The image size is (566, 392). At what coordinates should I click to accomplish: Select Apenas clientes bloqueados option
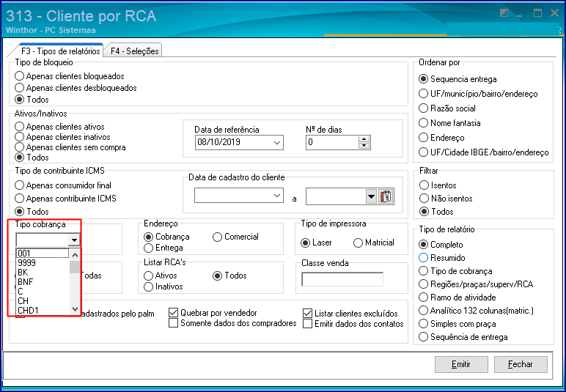pos(70,76)
